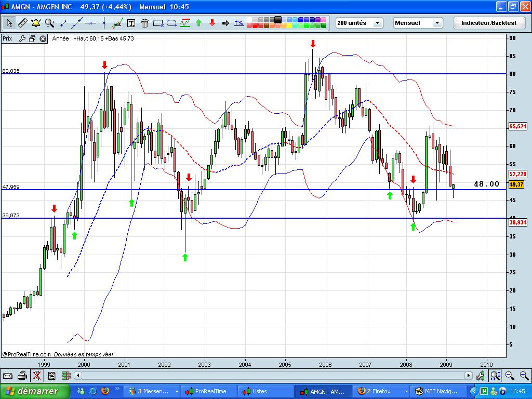Click the horizontal chart scrollbar track
Viewport: 532px width, 399px height.
point(273,376)
